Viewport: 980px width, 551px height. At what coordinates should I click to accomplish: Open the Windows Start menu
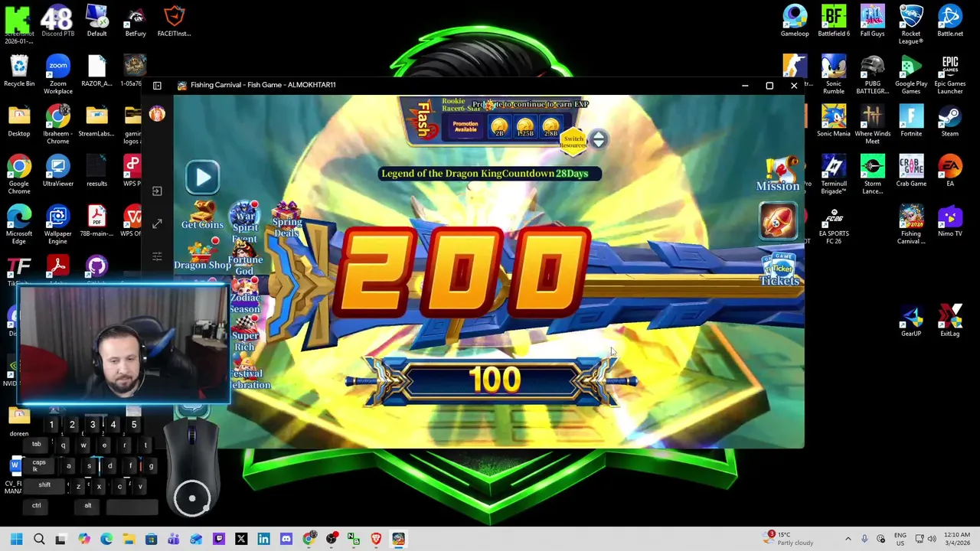[x=16, y=540]
